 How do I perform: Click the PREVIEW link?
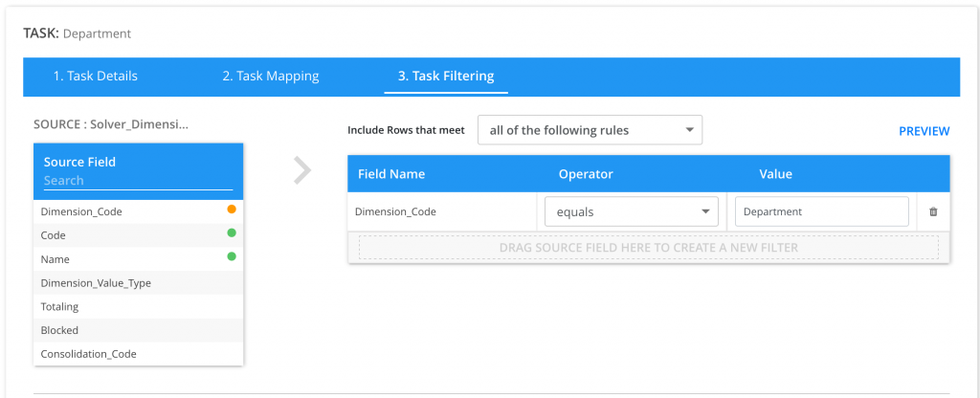point(924,131)
